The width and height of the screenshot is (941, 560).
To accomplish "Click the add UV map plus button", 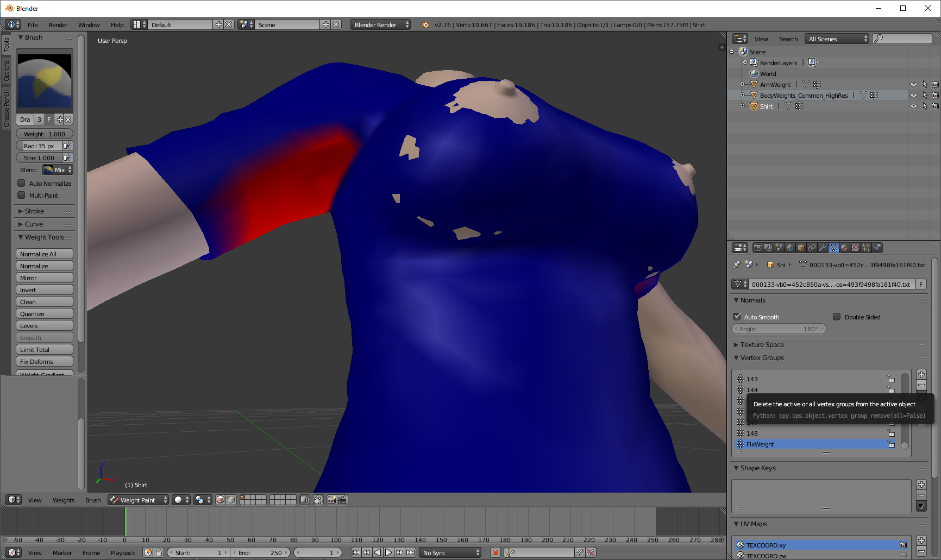I will pos(921,540).
